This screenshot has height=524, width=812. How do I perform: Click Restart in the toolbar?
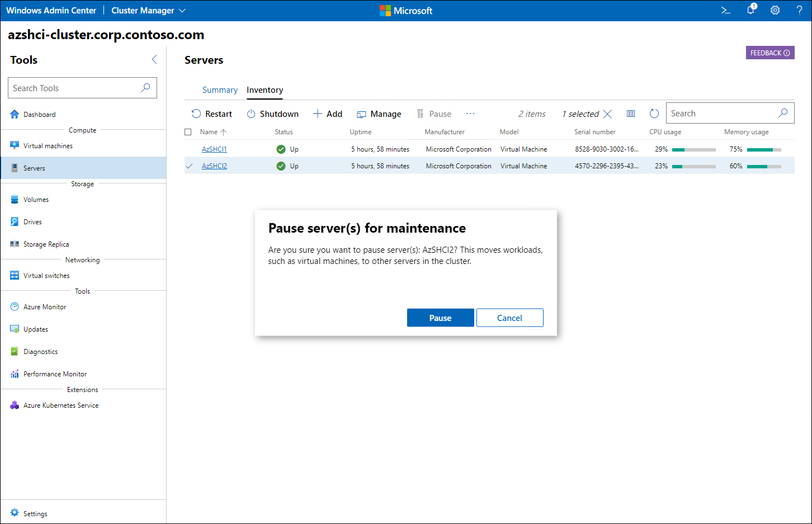click(x=211, y=114)
